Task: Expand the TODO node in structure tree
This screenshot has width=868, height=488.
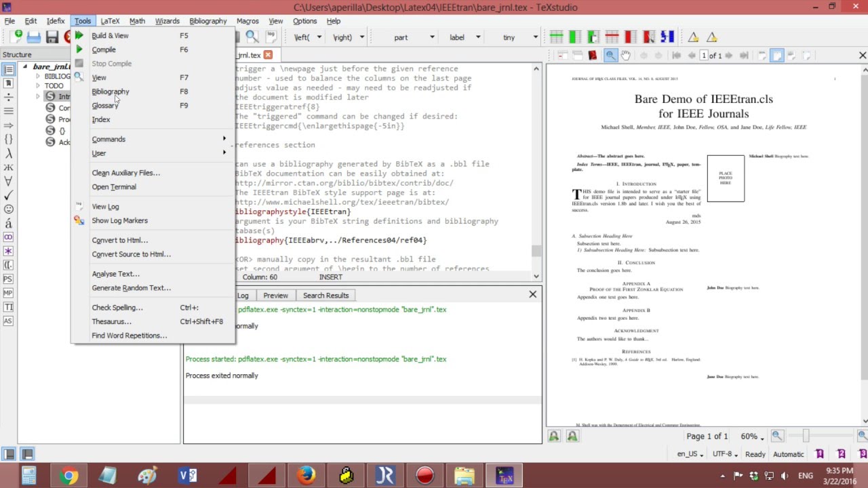Action: [38, 86]
